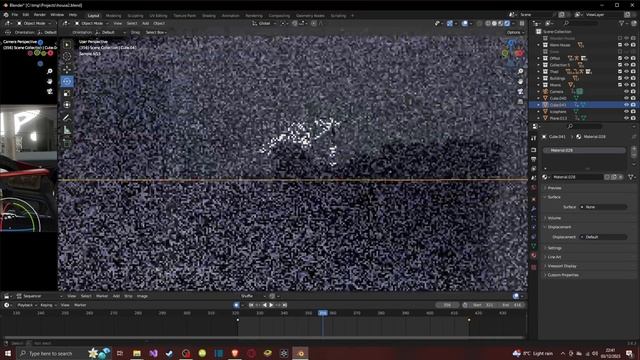This screenshot has width=640, height=360.
Task: Open Playback popover in timeline
Action: (x=27, y=305)
